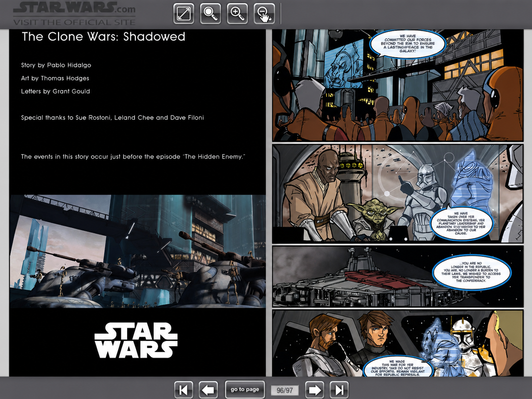Click 'Story by Pablo Hidalgo' credit
This screenshot has height=399, width=532.
(56, 65)
